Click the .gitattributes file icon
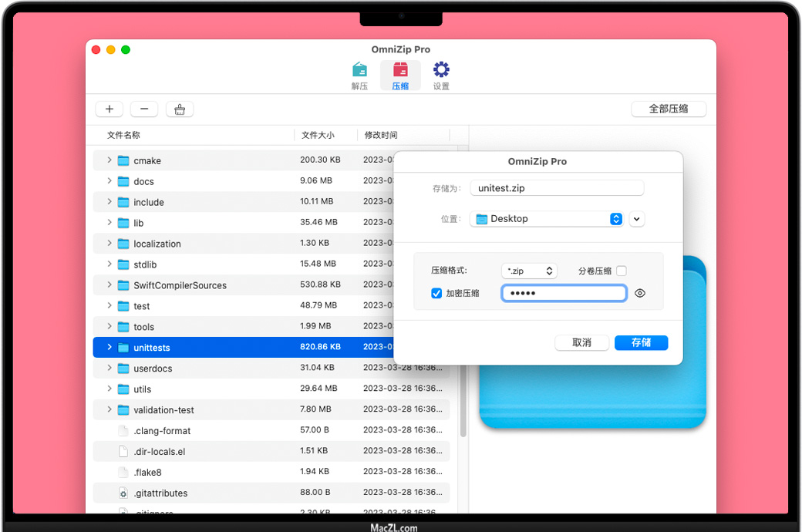 (123, 493)
